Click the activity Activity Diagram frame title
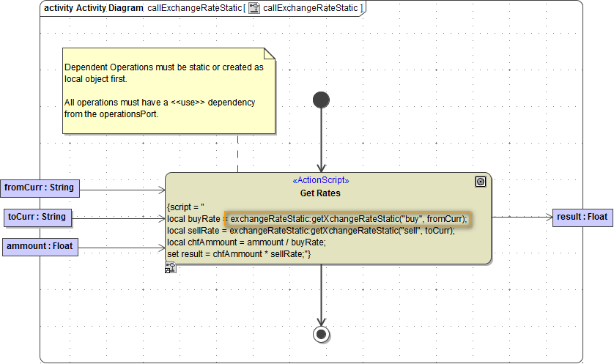Image resolution: width=614 pixels, height=364 pixels. [x=94, y=8]
